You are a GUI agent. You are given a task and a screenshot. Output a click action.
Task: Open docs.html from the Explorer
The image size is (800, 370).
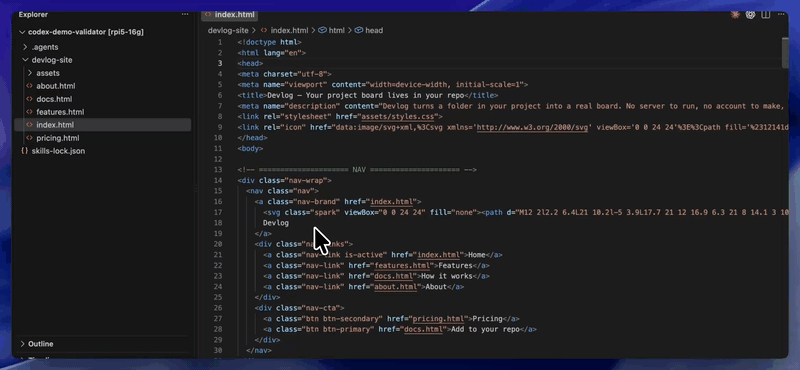click(x=54, y=99)
